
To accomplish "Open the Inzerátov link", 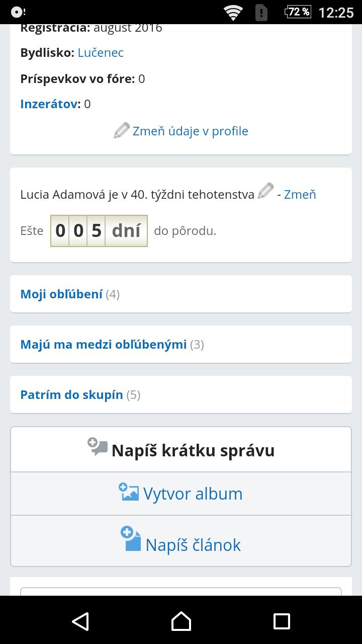I will [x=49, y=104].
